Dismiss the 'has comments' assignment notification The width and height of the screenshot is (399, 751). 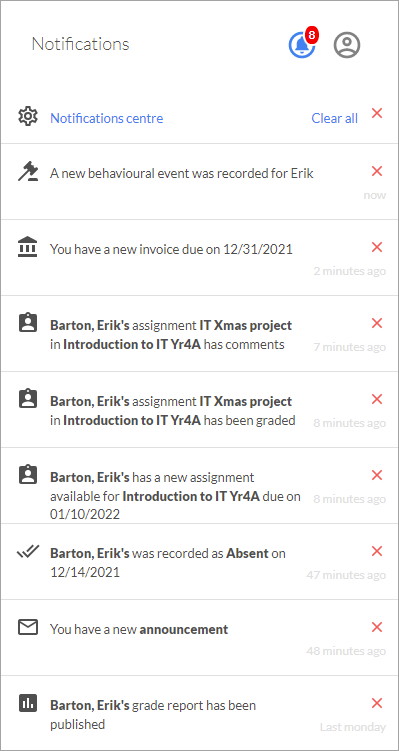click(x=377, y=323)
